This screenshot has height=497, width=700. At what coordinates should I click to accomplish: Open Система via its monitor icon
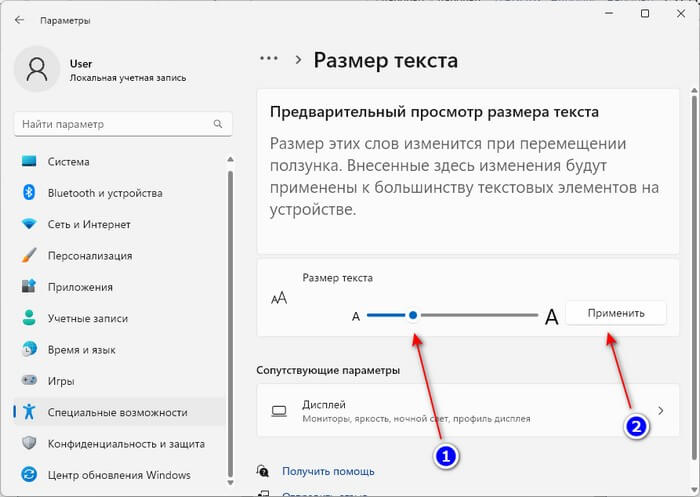click(x=29, y=161)
